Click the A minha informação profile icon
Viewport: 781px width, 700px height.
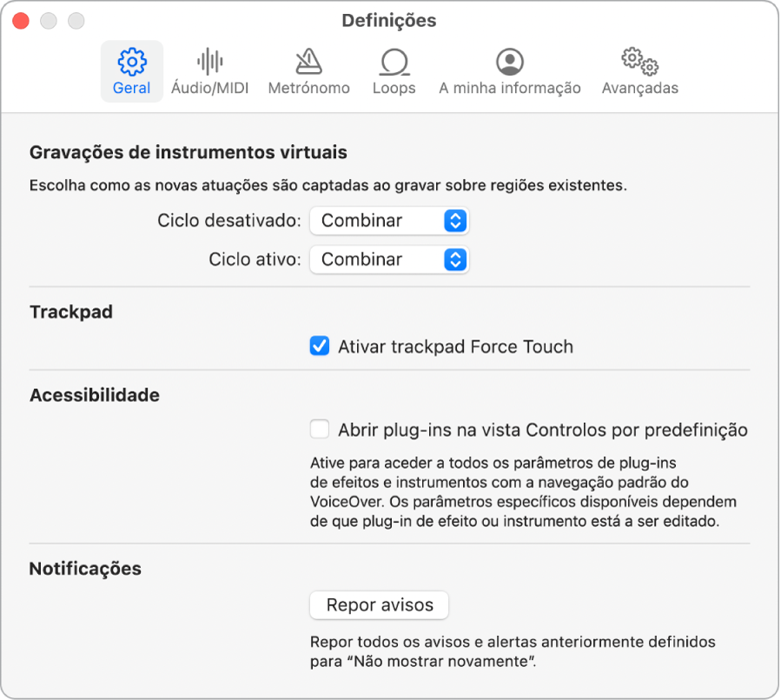509,61
